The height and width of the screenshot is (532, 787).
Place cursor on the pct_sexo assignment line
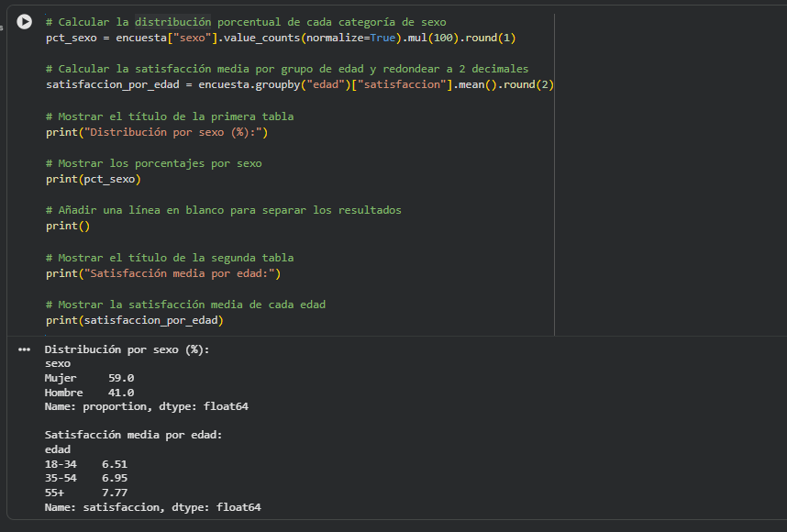coord(281,38)
